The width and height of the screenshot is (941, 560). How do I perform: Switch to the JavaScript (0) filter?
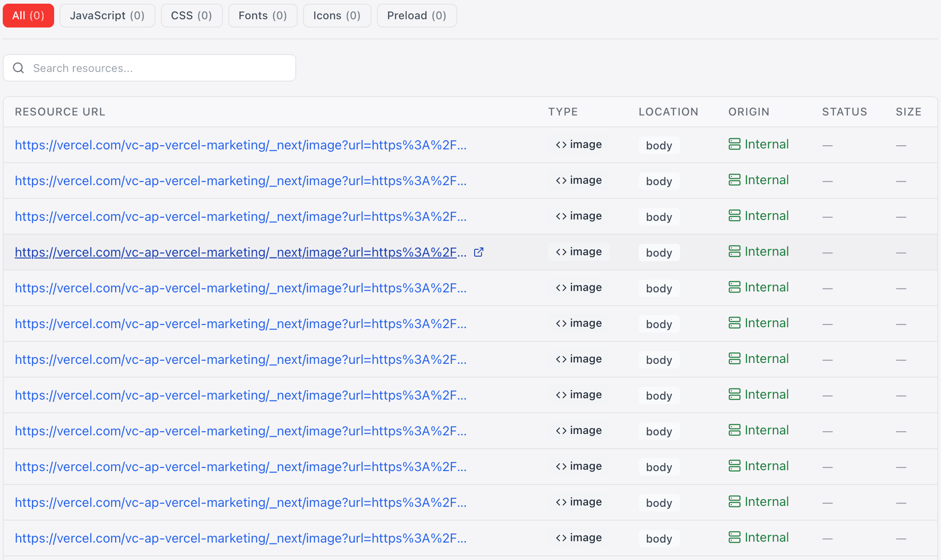coord(107,16)
